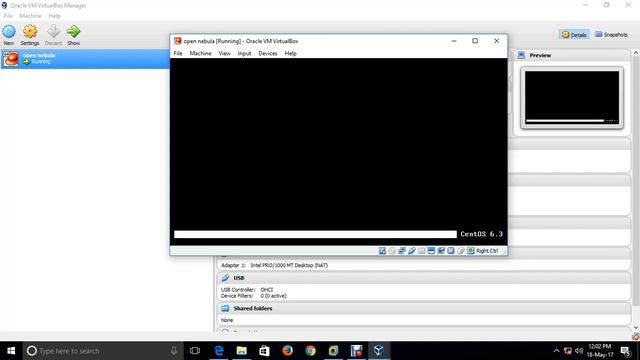Click the USB devices plug indicator

tap(411, 251)
